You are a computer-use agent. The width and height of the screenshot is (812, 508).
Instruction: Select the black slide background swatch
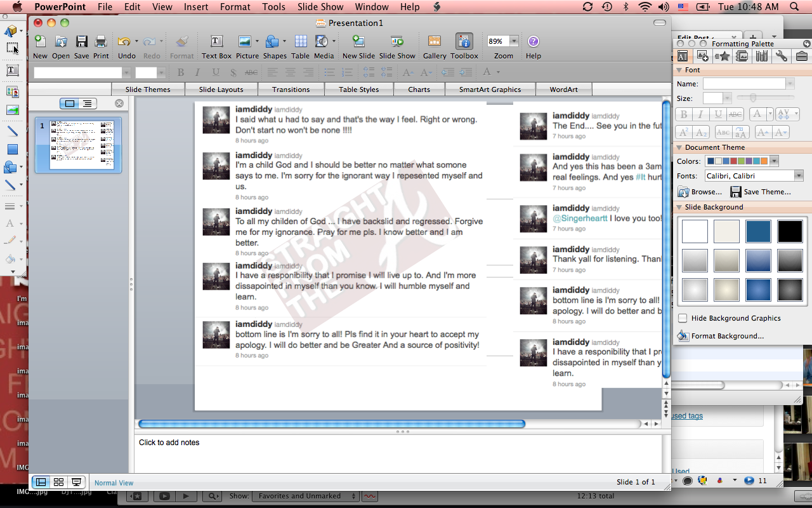pos(790,231)
